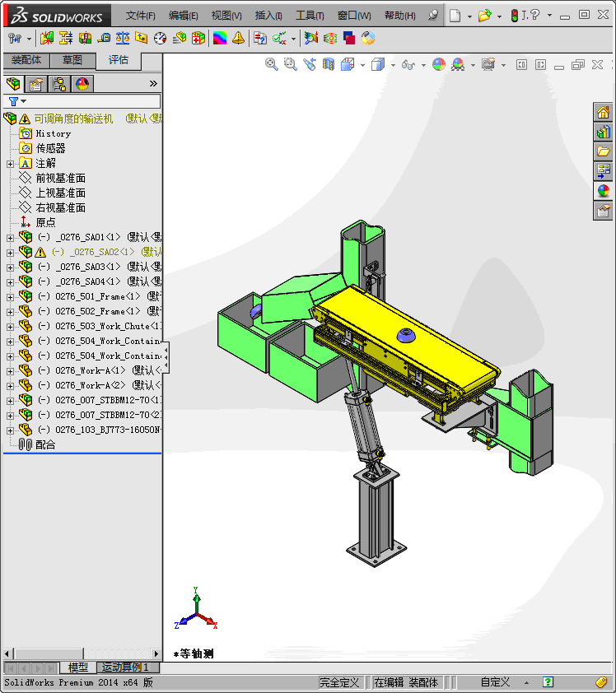Open the View Orientation dropdown arrow

(x=362, y=65)
